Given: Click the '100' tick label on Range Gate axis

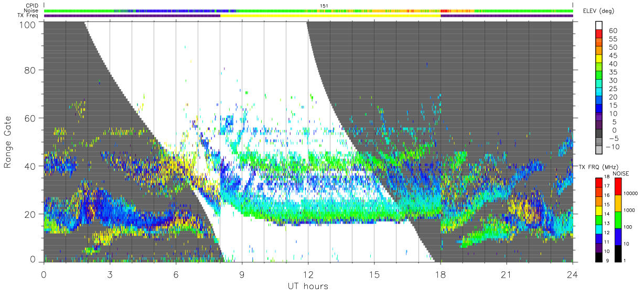Looking at the screenshot, I should [28, 24].
